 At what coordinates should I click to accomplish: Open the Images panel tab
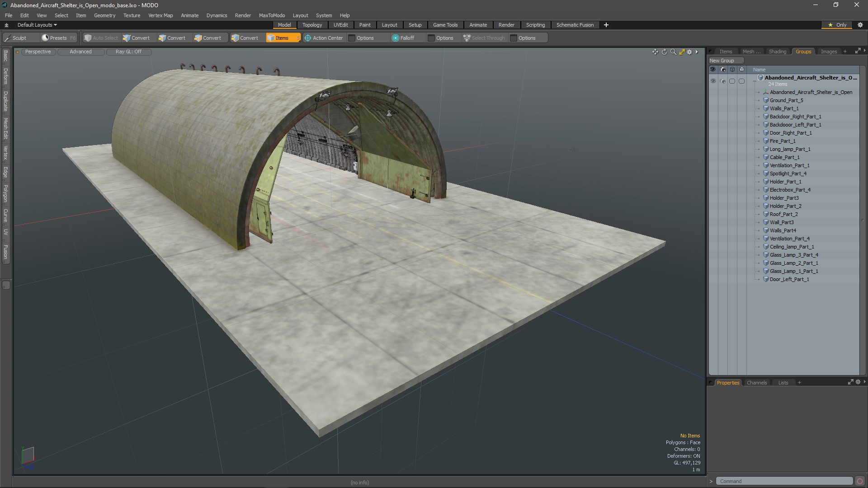click(x=829, y=52)
